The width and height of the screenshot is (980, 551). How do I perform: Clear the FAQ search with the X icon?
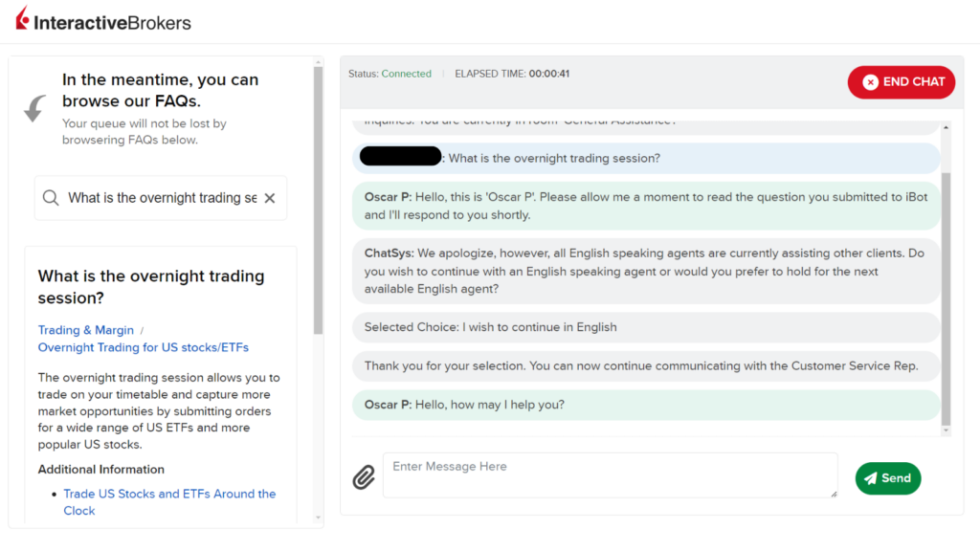[271, 197]
